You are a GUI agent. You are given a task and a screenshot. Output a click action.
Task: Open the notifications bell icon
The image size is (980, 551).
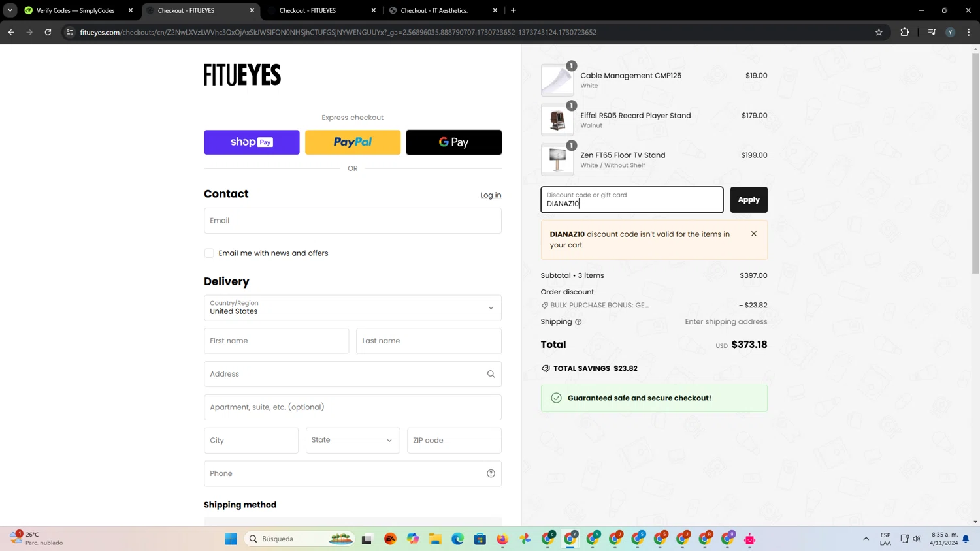pos(966,539)
